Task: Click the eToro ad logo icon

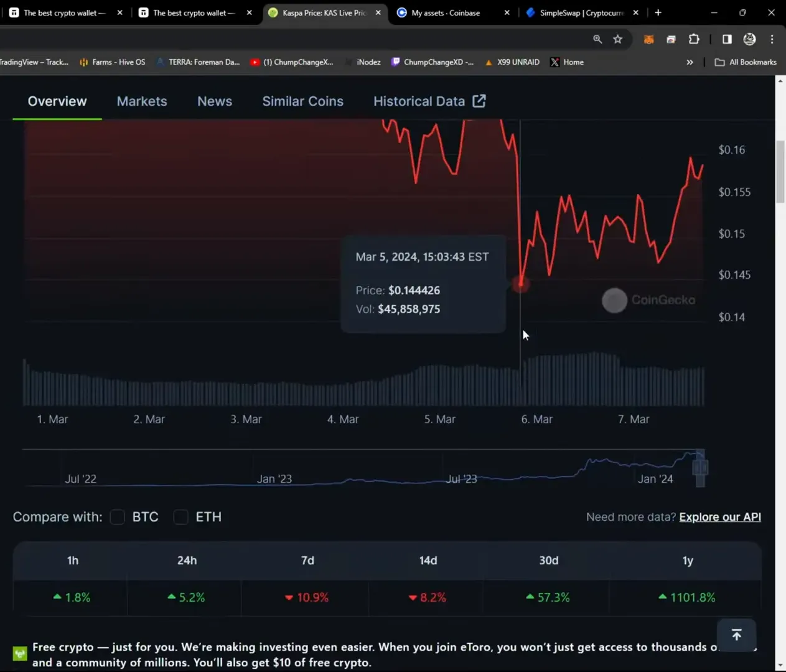Action: (x=20, y=653)
